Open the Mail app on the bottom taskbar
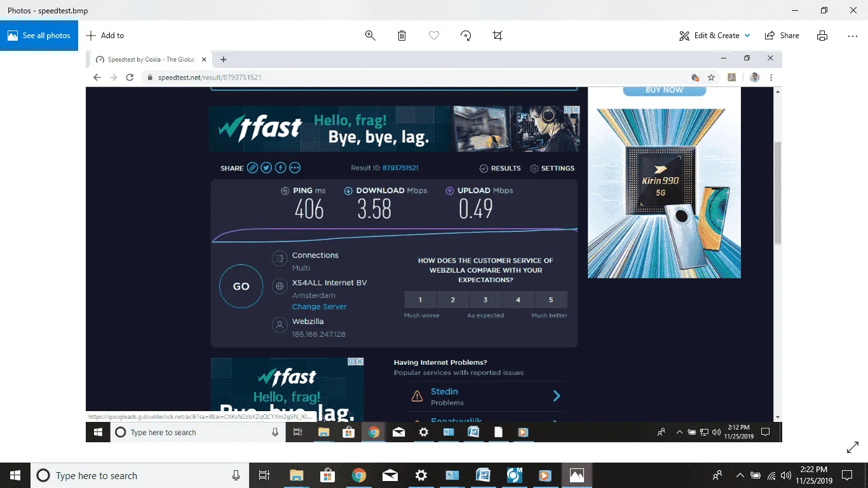Screen dimensions: 868x488 (390, 475)
